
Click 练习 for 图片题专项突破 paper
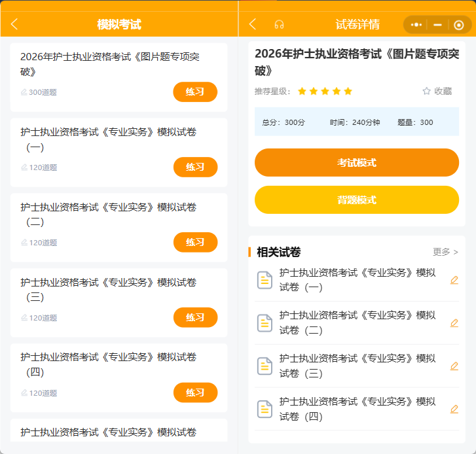click(x=195, y=92)
